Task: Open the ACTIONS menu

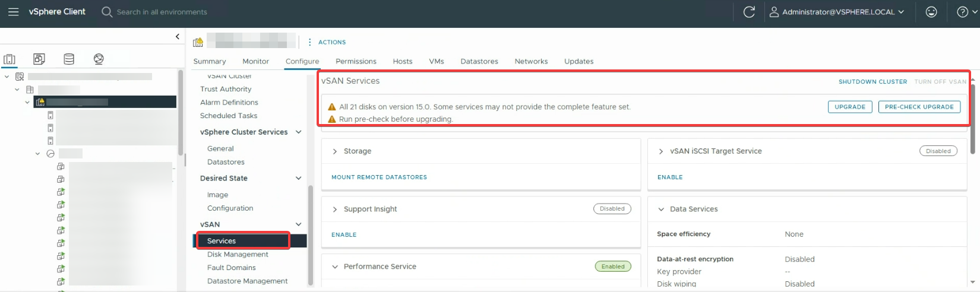Action: click(332, 42)
